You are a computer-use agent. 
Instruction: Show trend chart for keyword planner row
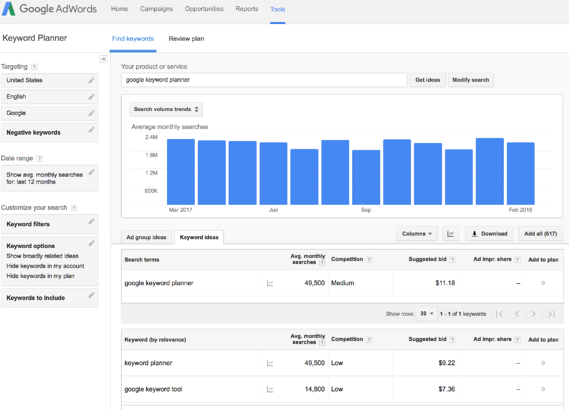click(270, 363)
